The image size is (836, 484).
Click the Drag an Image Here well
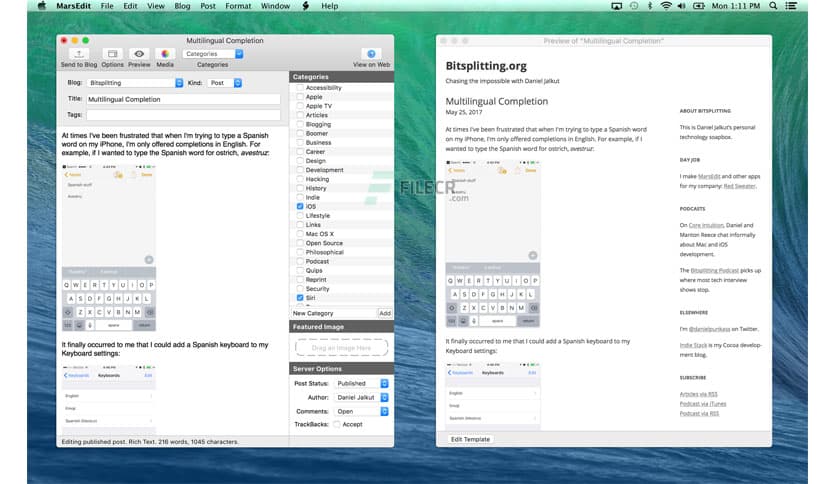click(341, 348)
